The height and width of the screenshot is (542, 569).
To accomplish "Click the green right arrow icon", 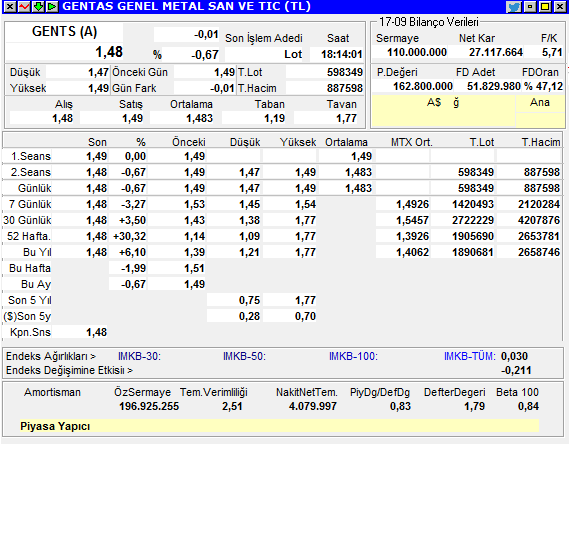I will [52, 7].
